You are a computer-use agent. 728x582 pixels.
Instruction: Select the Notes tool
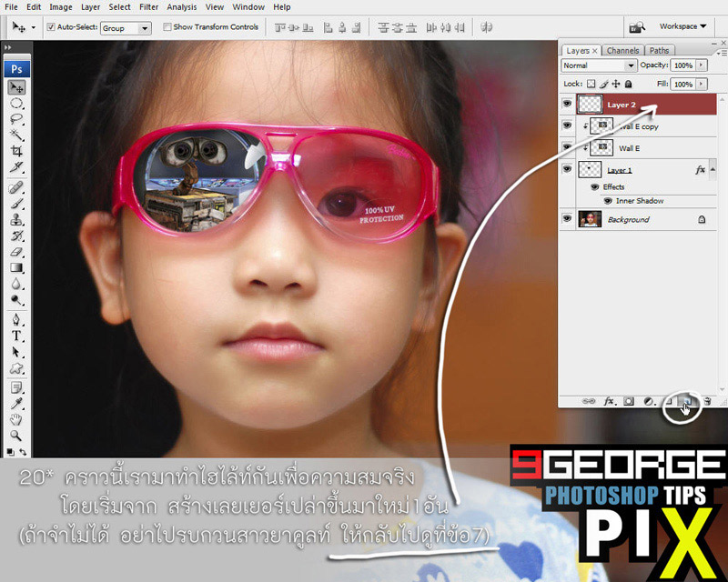pyautogui.click(x=16, y=387)
